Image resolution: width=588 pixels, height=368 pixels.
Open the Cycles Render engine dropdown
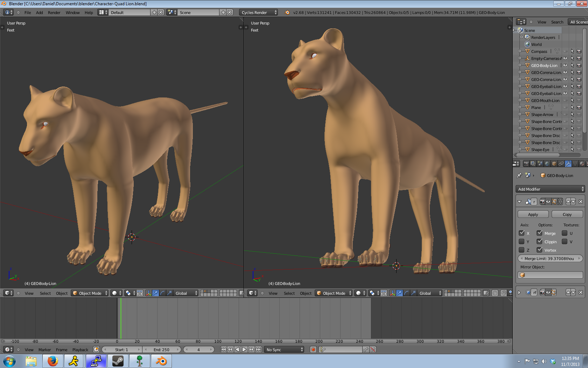point(259,13)
